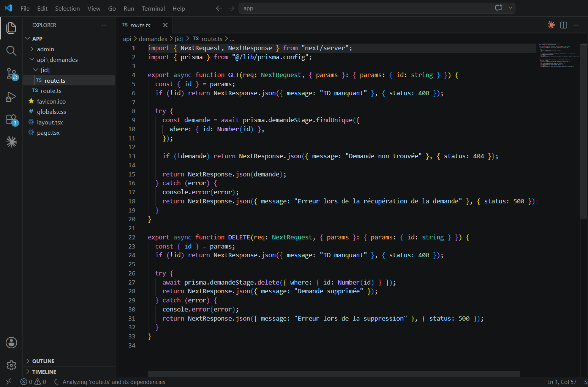588x387 pixels.
Task: Open the Edit menu
Action: 43,8
